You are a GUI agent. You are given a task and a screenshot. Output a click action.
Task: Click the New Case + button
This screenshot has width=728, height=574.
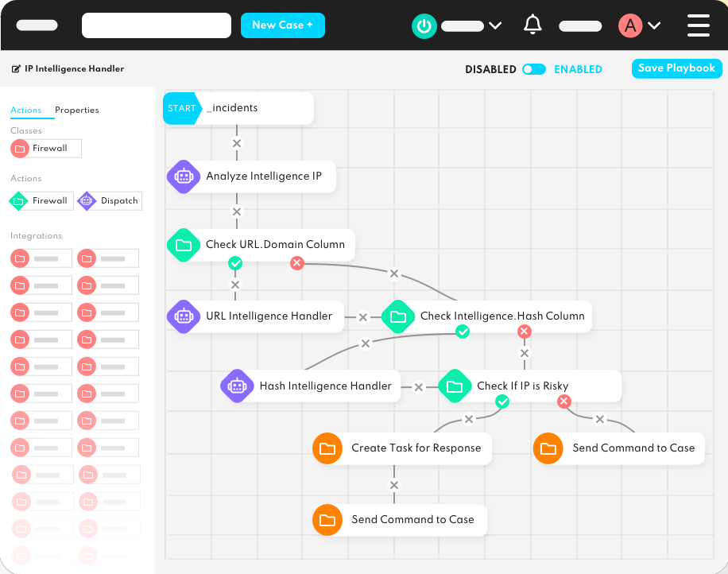click(x=282, y=25)
